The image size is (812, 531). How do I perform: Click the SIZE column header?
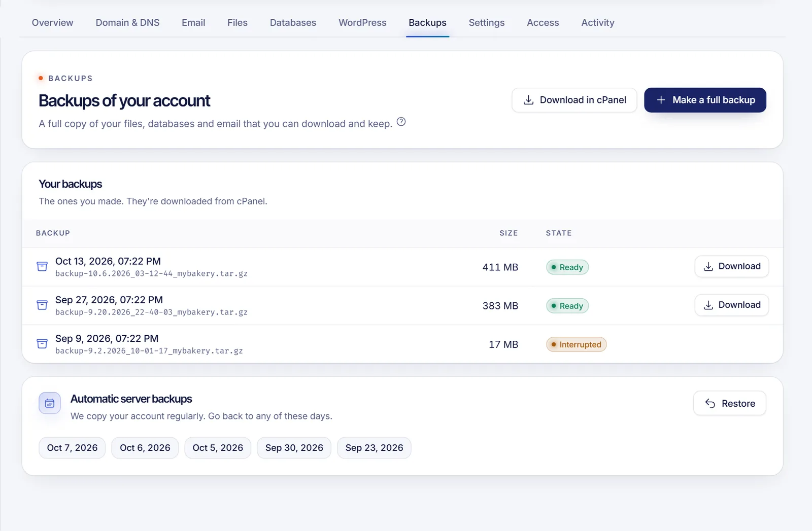[509, 233]
